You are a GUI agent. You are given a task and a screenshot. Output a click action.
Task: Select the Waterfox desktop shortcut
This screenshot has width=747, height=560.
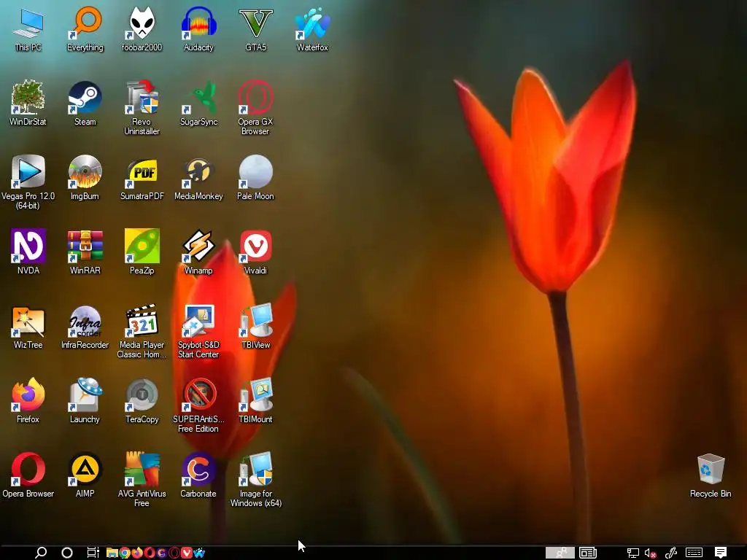tap(312, 29)
